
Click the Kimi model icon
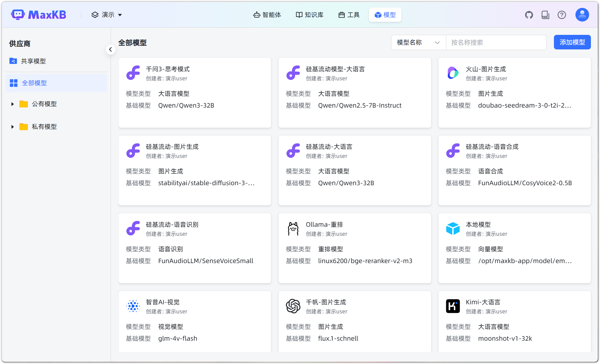pyautogui.click(x=453, y=306)
